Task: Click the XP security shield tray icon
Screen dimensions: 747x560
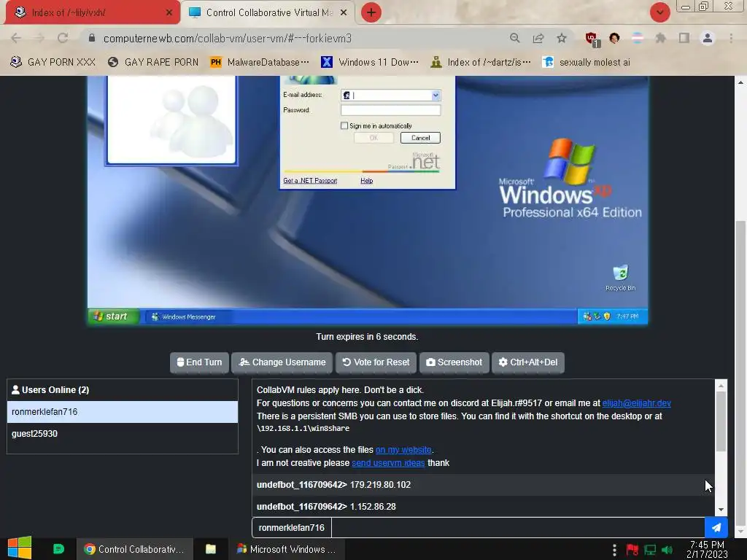Action: point(607,316)
